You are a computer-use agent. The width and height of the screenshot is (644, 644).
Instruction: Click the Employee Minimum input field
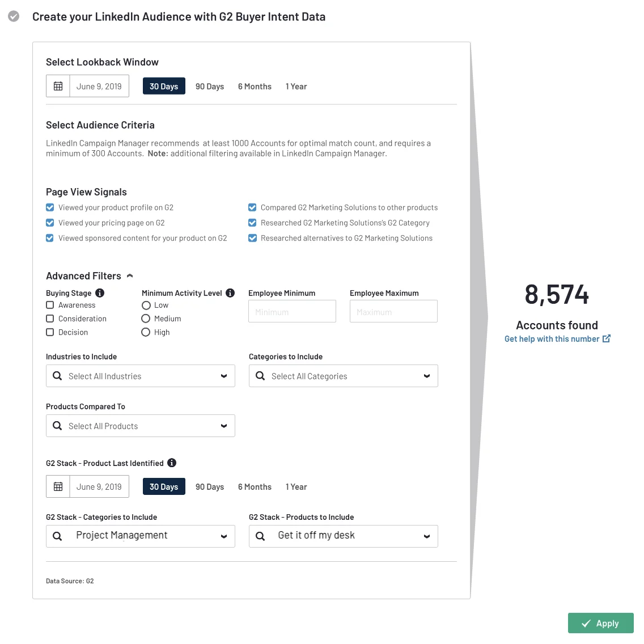(x=292, y=311)
